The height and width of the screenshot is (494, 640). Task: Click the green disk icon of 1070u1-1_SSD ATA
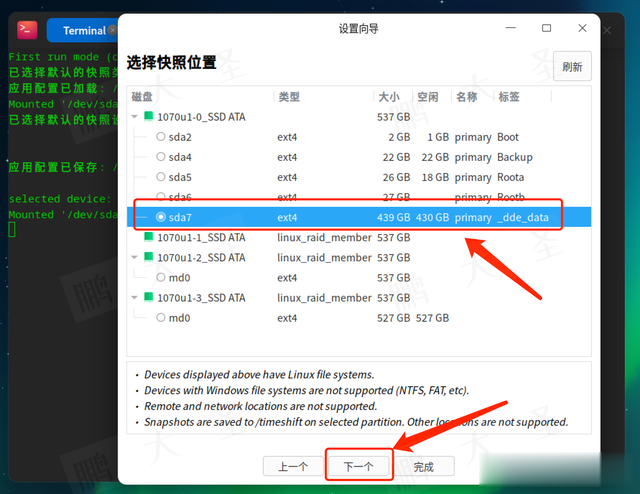tap(149, 237)
